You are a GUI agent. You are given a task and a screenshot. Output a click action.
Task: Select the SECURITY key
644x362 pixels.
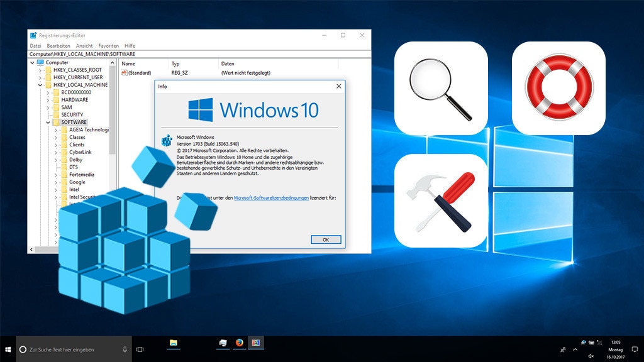(x=72, y=114)
